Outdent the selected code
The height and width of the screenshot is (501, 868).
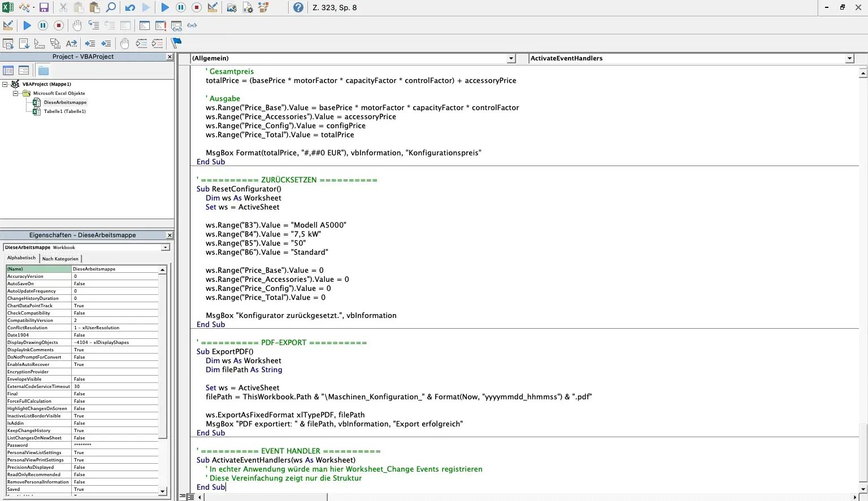(x=106, y=43)
